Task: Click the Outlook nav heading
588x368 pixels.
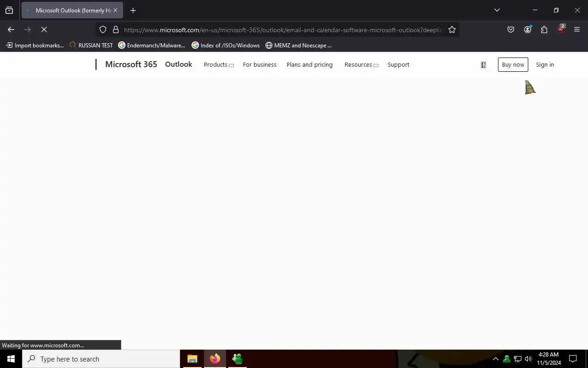Action: (178, 64)
